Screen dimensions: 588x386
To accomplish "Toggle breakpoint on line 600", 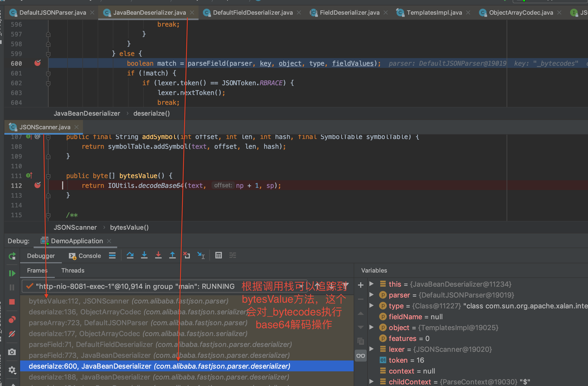I will click(x=38, y=63).
